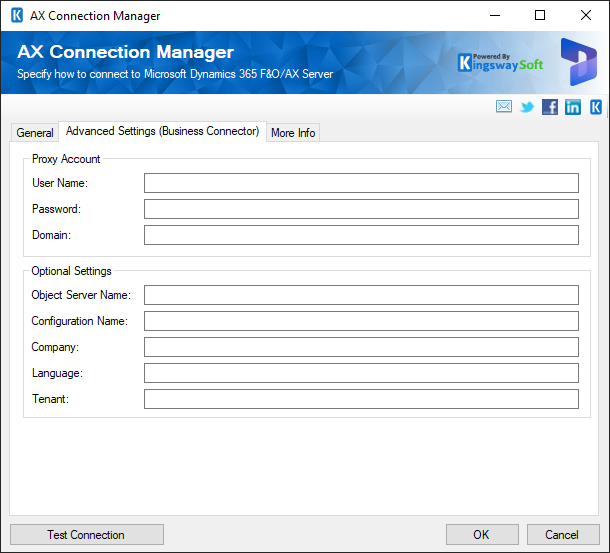This screenshot has height=553, width=610.
Task: Open the Twitter bird icon link
Action: [527, 107]
